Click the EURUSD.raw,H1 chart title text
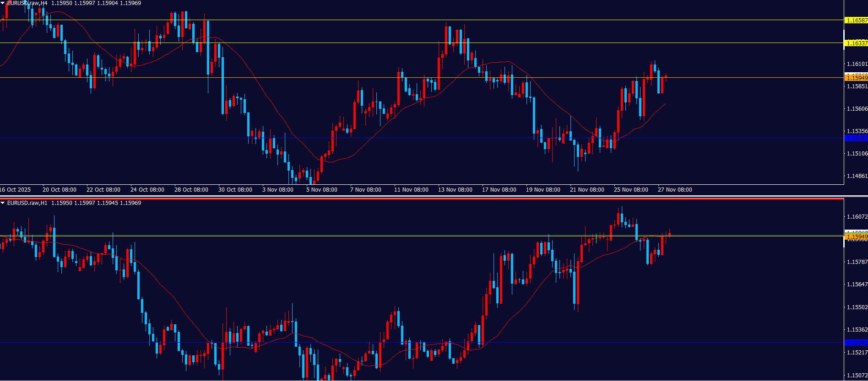 coord(27,203)
